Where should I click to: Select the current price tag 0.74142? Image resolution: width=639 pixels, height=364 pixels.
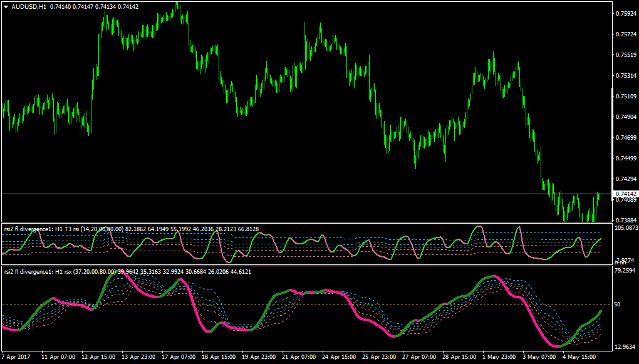point(626,194)
